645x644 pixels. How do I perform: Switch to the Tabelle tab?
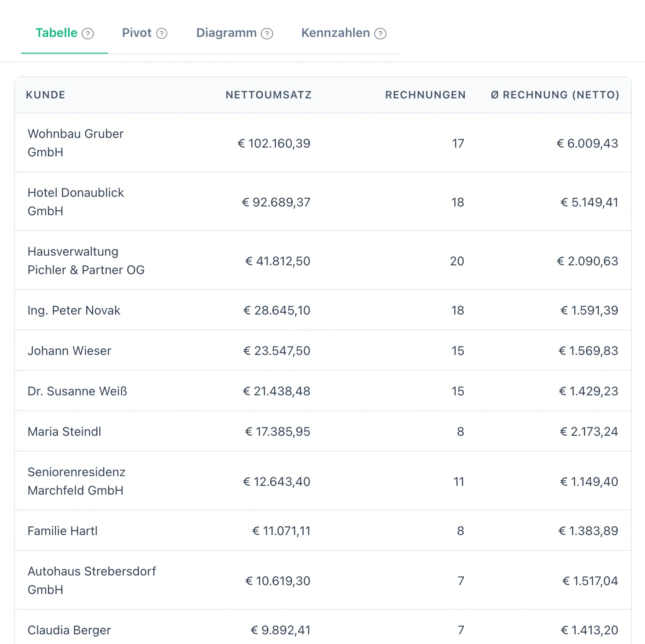pyautogui.click(x=65, y=33)
